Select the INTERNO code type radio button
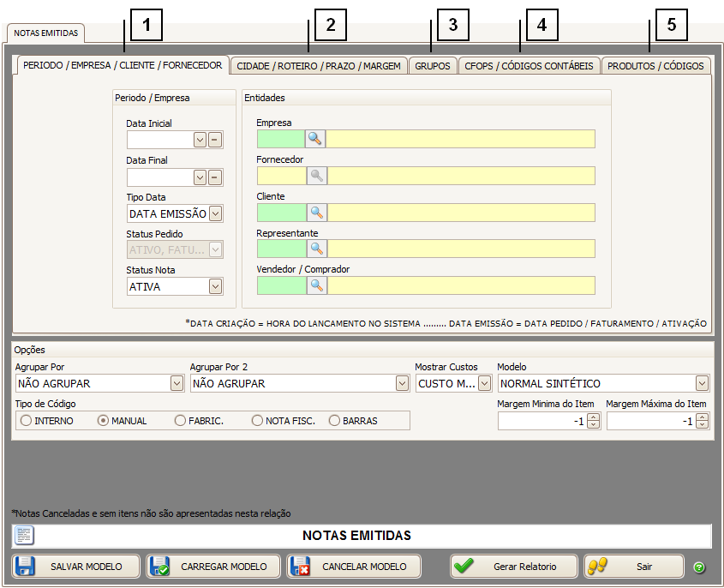The width and height of the screenshot is (724, 588). click(26, 421)
